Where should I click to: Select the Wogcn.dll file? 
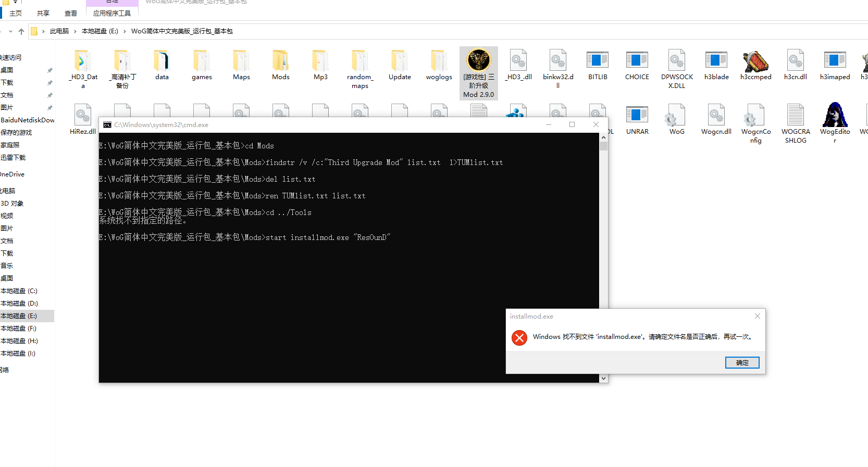(x=716, y=120)
